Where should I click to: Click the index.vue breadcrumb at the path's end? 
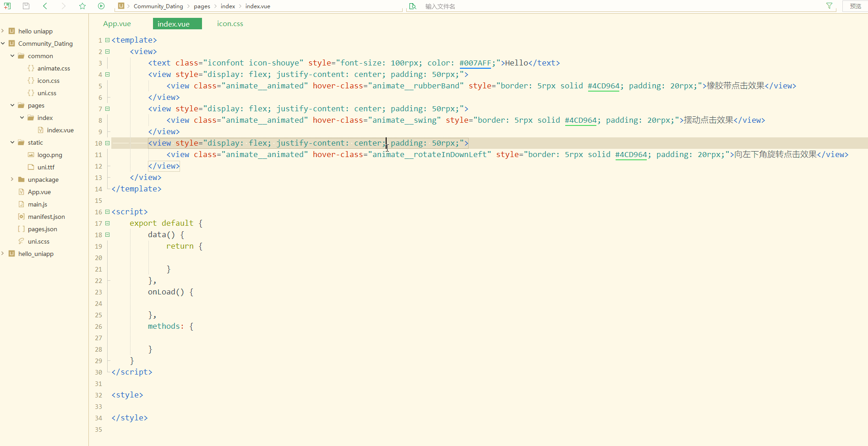258,6
